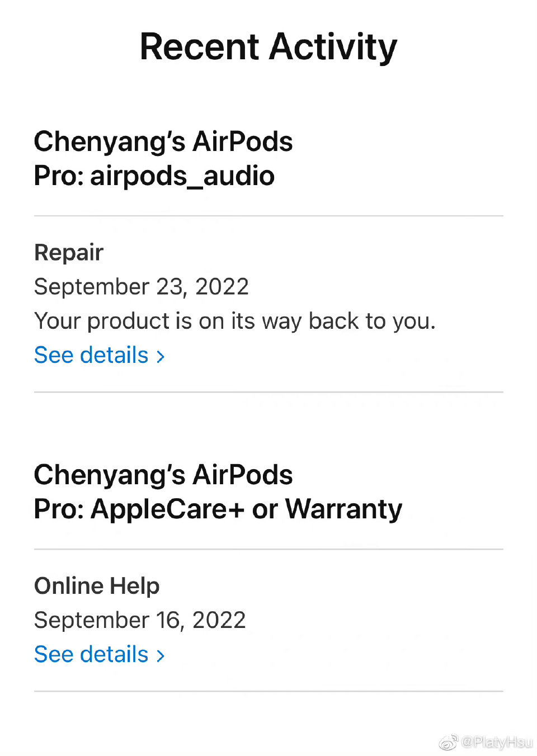Select the AppleCare+ or Warranty case heading
Viewport: 537px width, 756px height.
[x=218, y=492]
